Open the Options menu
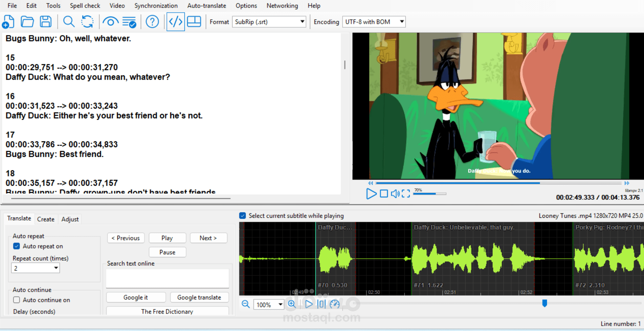Viewport: 644px width, 331px height. tap(246, 6)
